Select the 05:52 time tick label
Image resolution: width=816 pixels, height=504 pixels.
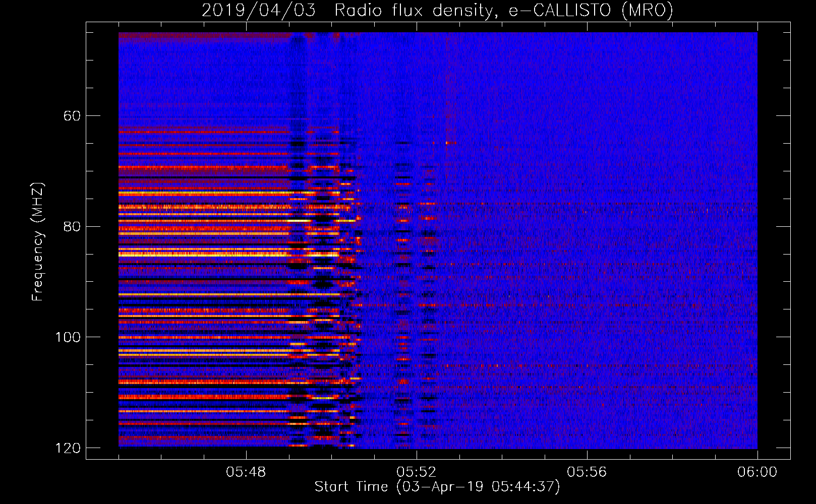417,472
